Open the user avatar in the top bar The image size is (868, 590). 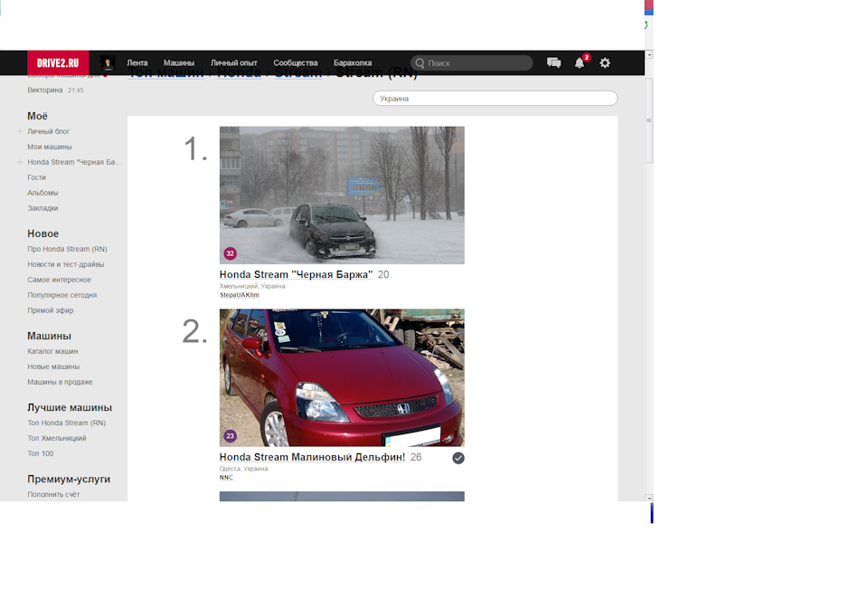click(x=108, y=62)
